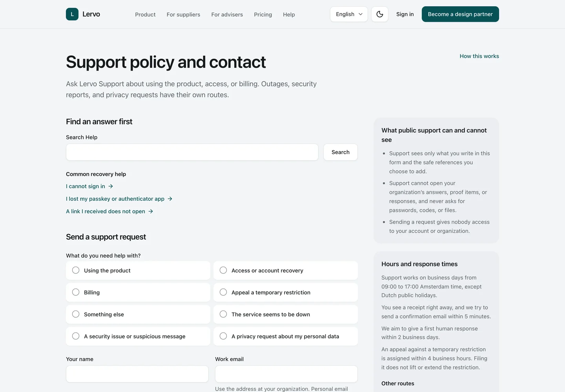Click the Common recovery help label
565x392 pixels.
click(x=96, y=174)
